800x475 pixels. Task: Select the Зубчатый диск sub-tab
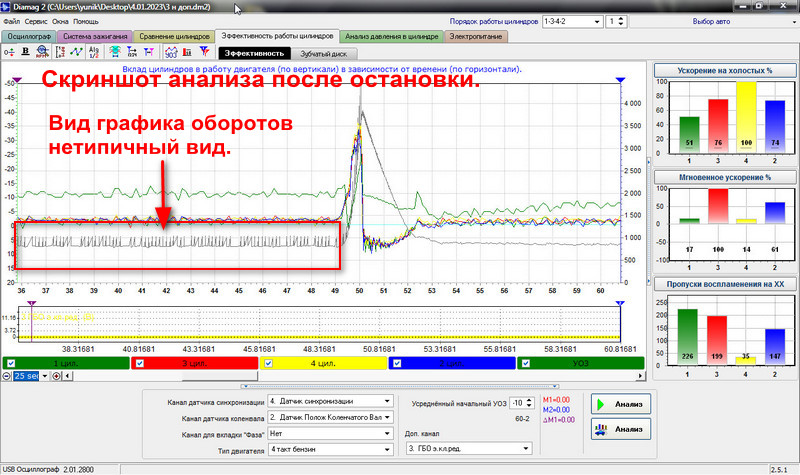click(323, 54)
